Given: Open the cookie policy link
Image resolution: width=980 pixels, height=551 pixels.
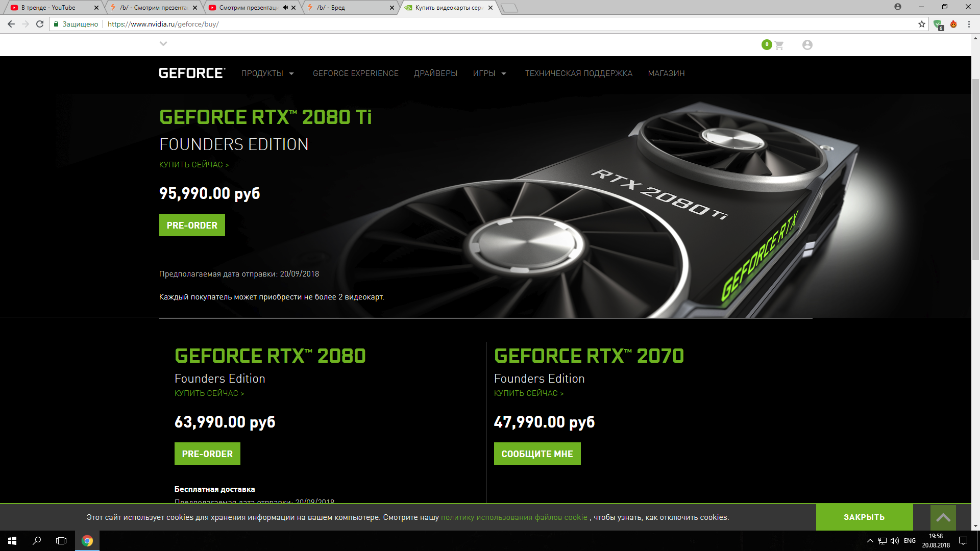Looking at the screenshot, I should click(514, 517).
